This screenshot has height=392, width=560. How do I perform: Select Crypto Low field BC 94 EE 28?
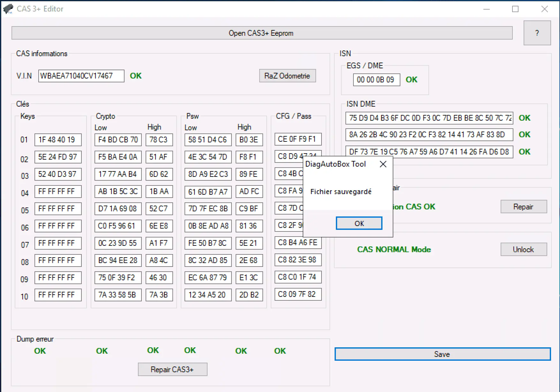[118, 260]
